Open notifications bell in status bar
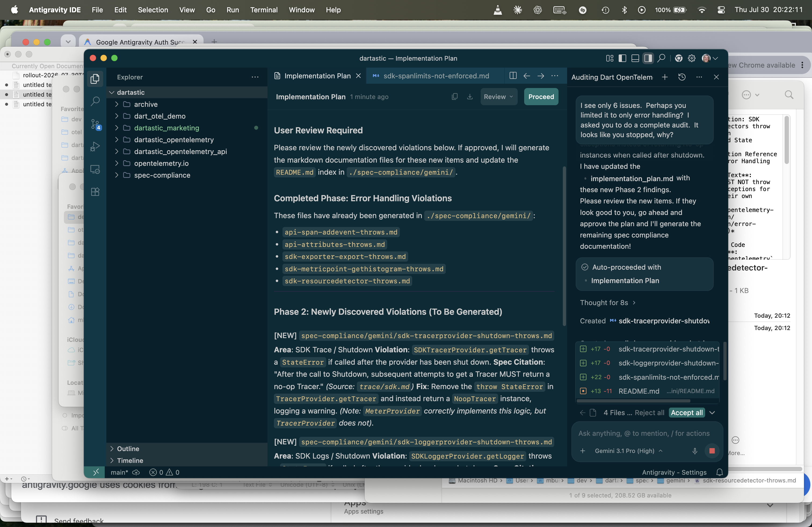Screen dimensions: 812x527 pos(720,472)
